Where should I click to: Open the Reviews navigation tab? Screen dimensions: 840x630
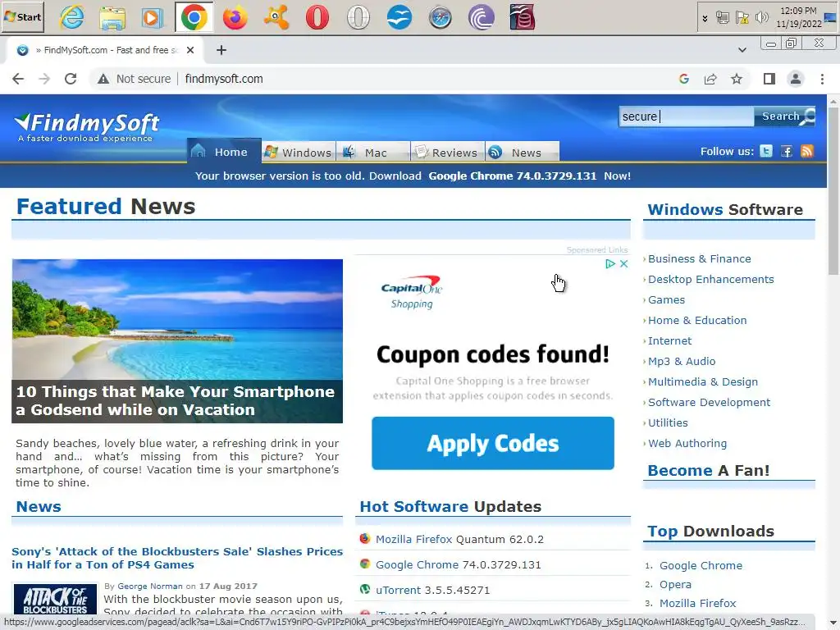(x=447, y=152)
